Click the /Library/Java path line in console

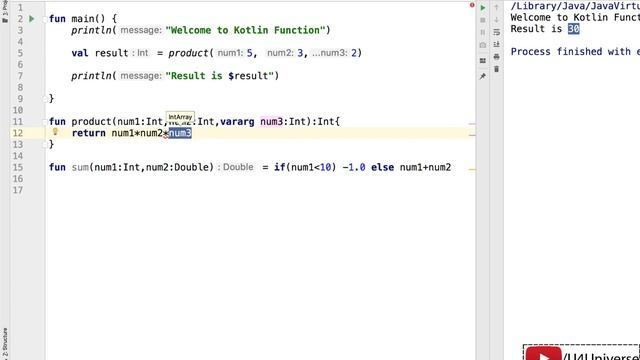575,6
